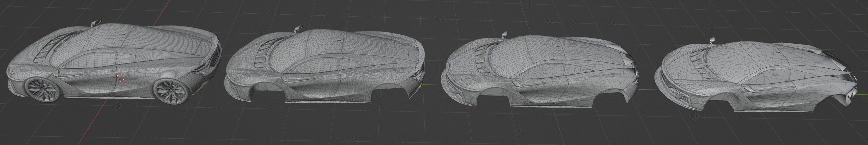868x145 pixels.
Task: Click the red-white 3D cursor on first car
Action: tap(120, 78)
